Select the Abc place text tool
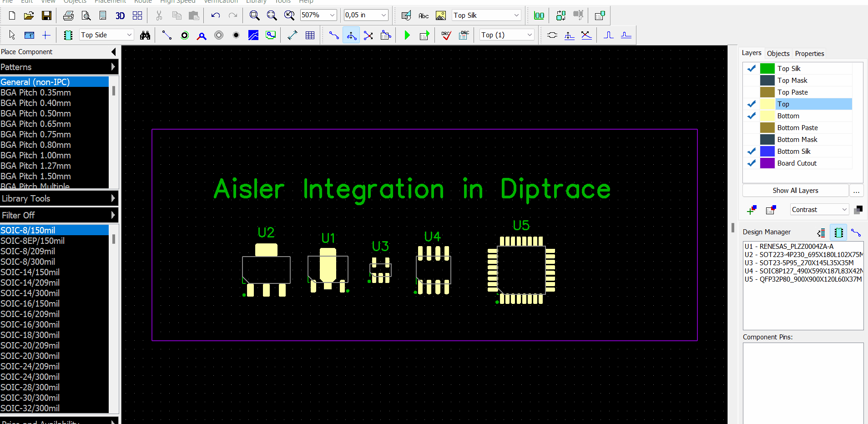 [x=424, y=15]
